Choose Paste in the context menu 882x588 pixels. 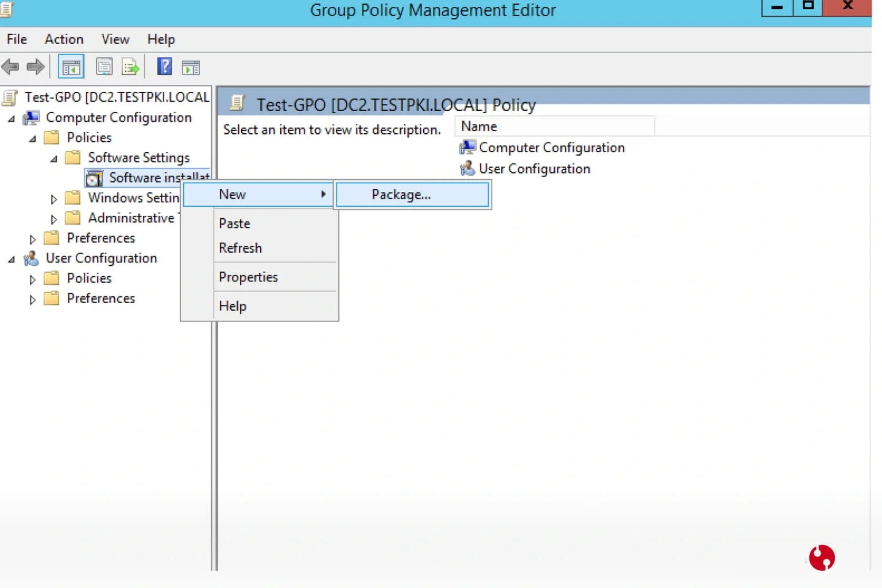(x=260, y=223)
